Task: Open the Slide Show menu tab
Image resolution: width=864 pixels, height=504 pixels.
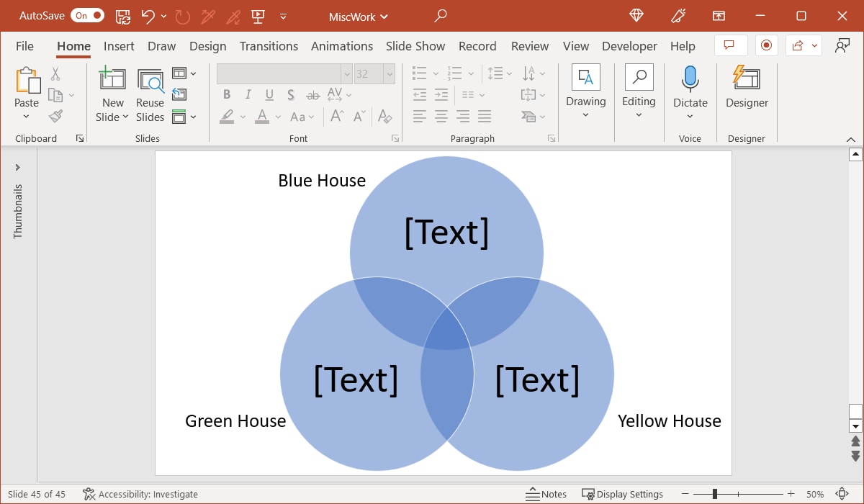Action: click(x=415, y=46)
